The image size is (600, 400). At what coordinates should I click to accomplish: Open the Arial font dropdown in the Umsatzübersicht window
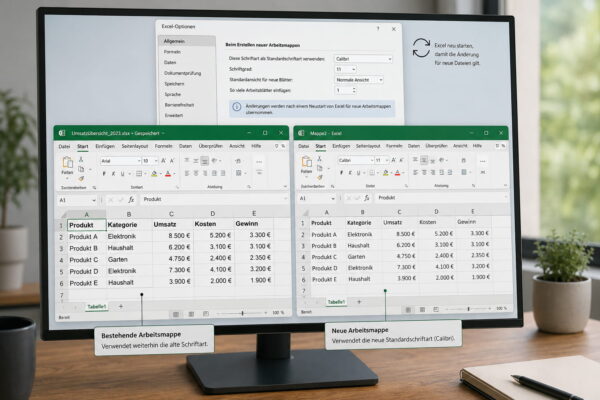121,161
